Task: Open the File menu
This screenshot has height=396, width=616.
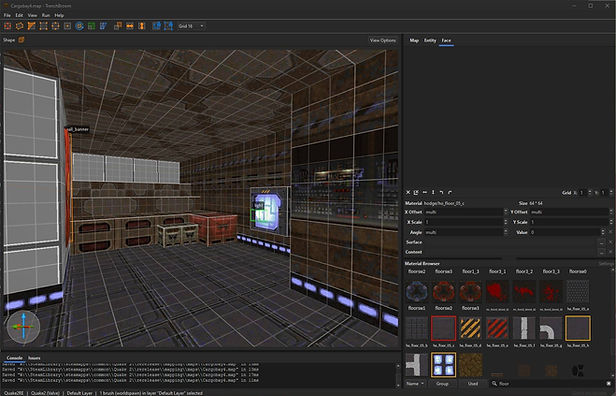Action: [x=7, y=15]
